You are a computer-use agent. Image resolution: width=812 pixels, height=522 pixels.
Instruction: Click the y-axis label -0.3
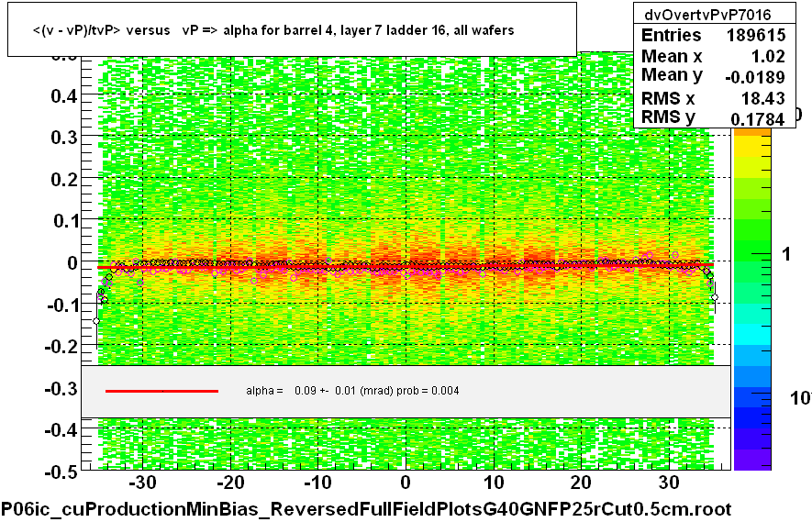[x=61, y=388]
